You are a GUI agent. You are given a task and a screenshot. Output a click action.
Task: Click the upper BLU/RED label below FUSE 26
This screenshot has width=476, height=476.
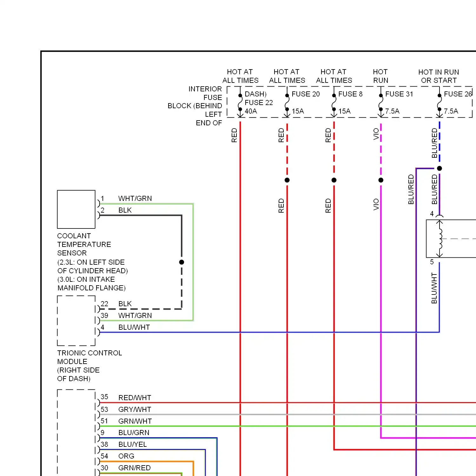click(434, 143)
